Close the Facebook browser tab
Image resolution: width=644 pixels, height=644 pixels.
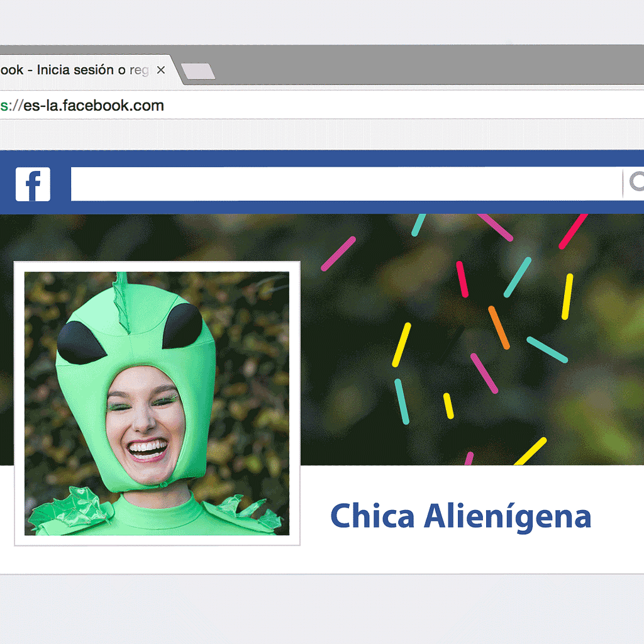click(x=161, y=70)
